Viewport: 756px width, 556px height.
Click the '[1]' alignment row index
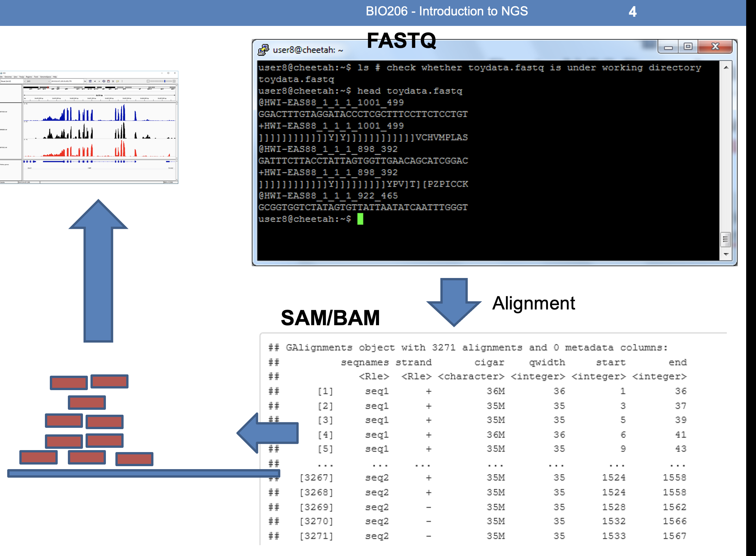click(325, 391)
